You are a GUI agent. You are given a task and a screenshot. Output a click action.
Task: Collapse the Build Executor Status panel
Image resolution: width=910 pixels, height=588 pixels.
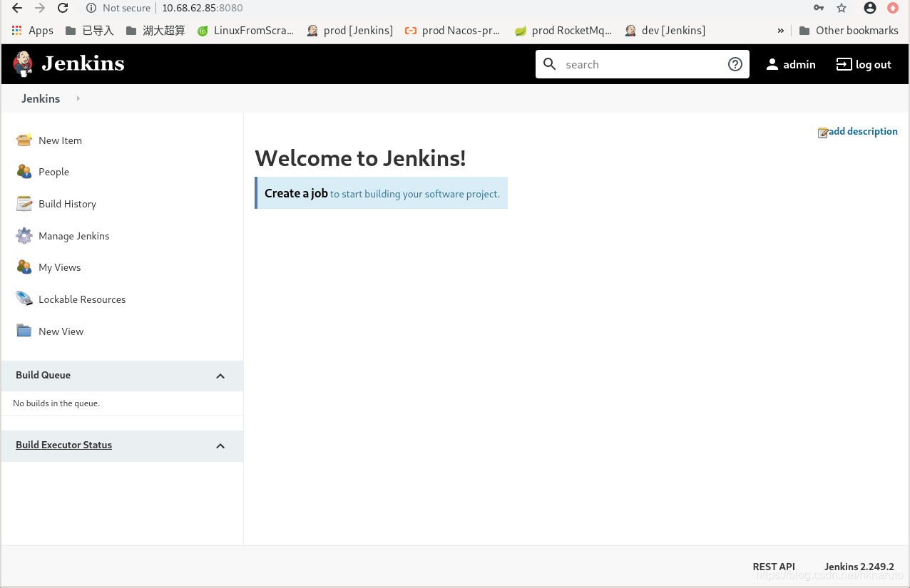click(x=220, y=445)
